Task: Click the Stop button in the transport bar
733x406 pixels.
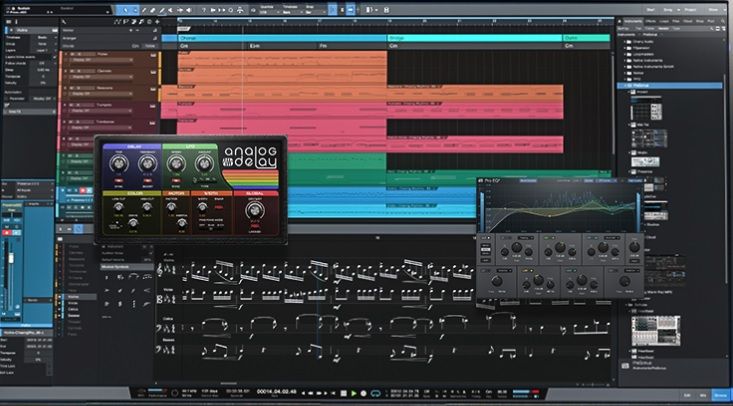Action: [345, 393]
